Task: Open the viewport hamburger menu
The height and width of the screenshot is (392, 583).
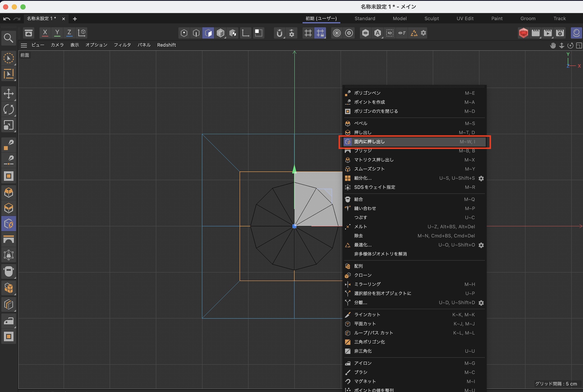Action: coord(24,45)
